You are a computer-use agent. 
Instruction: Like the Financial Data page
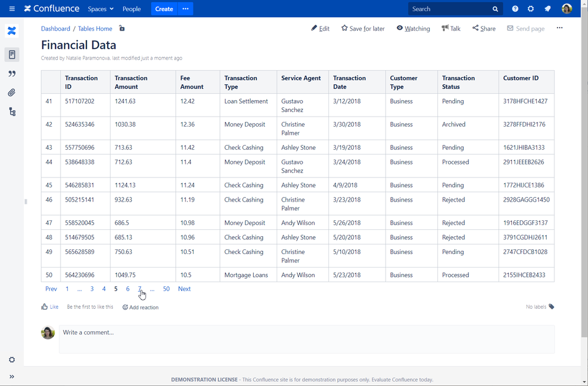point(49,306)
